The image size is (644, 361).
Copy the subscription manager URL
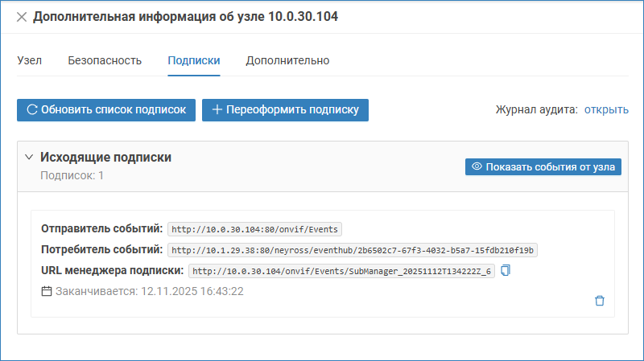click(506, 271)
